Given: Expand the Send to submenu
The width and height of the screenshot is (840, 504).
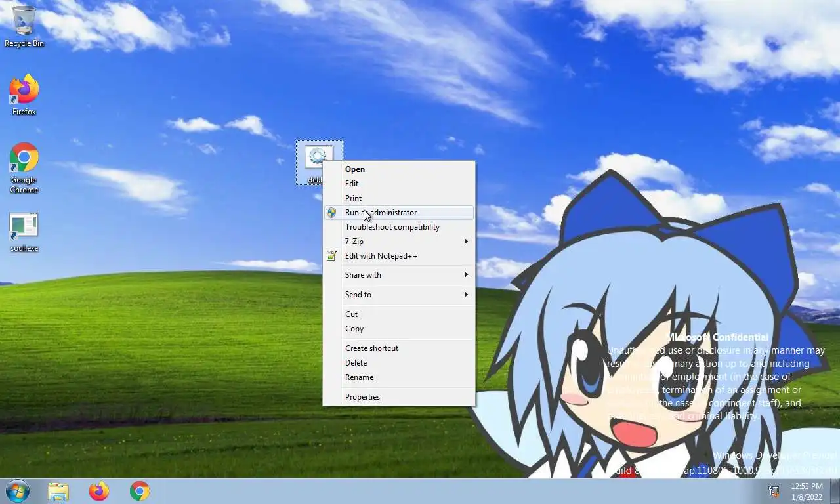Looking at the screenshot, I should click(399, 295).
